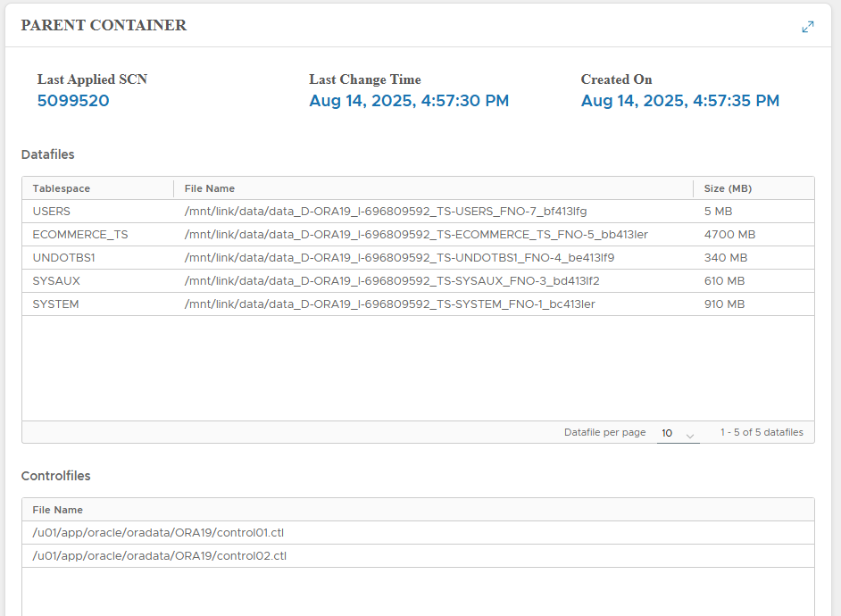Viewport: 841px width, 616px height.
Task: Select the UNDOTBS1 tablespace row
Action: (63, 258)
